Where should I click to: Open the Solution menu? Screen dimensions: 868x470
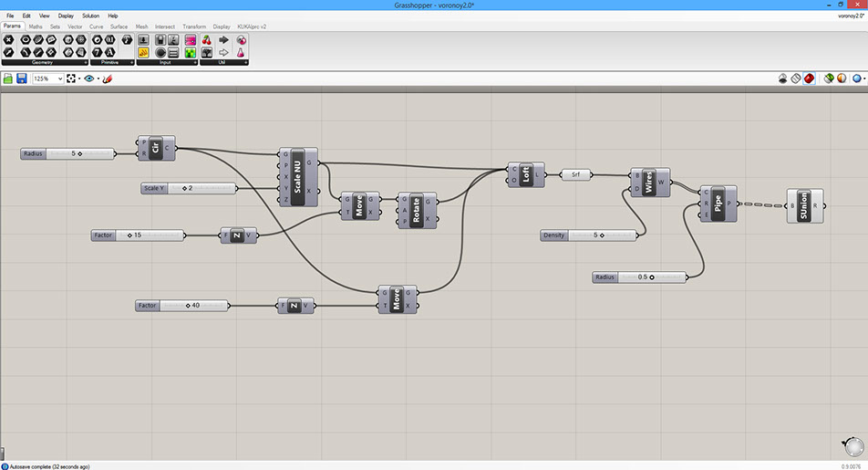point(91,16)
